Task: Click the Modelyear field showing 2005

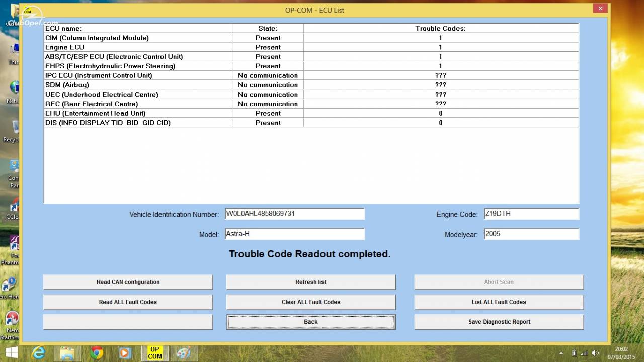Action: tap(531, 234)
